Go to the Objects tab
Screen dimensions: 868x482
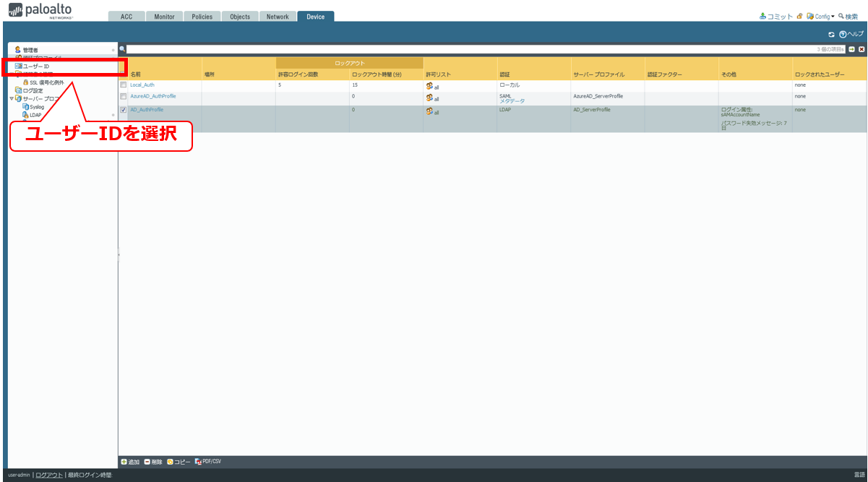[x=240, y=17]
